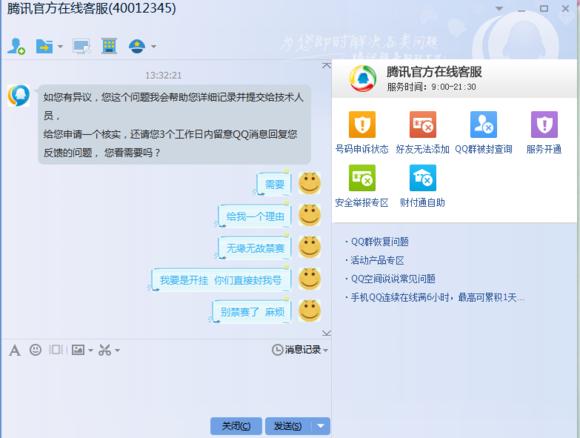Viewport: 580px width, 438px height.
Task: Open the send file dropdown arrow
Action: coord(60,47)
